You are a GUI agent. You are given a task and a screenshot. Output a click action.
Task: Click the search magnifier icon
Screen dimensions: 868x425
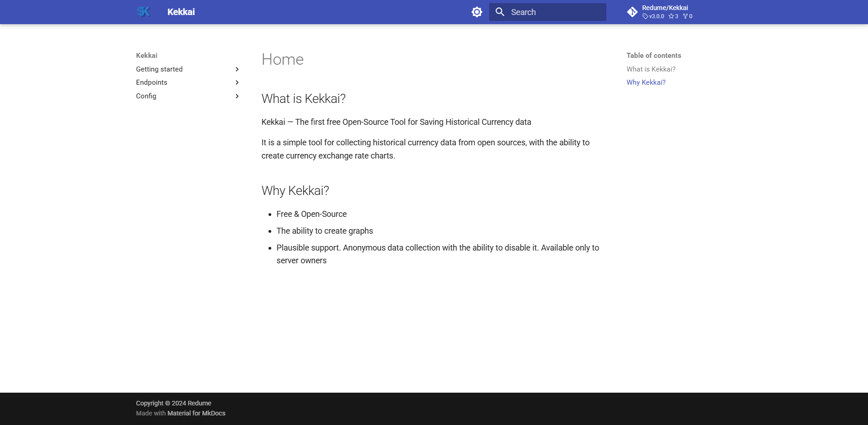click(x=500, y=12)
